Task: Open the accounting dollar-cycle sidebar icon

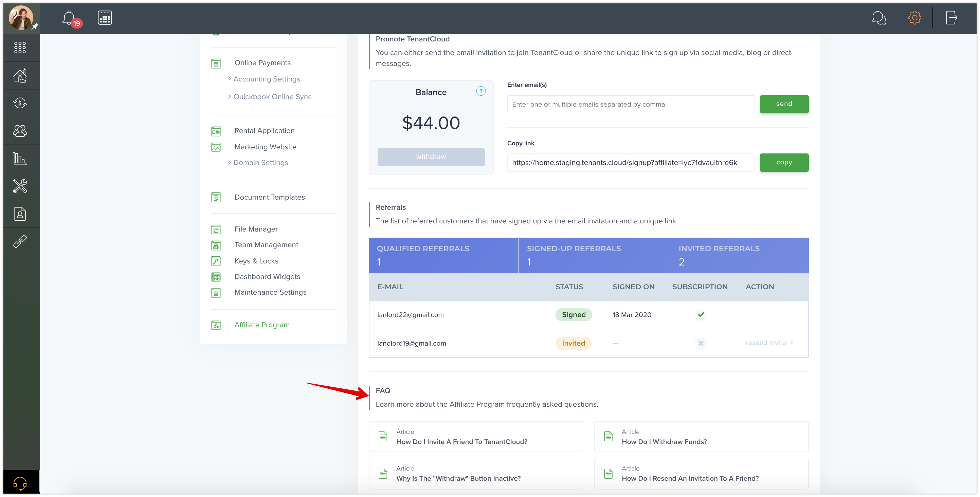Action: pos(20,103)
